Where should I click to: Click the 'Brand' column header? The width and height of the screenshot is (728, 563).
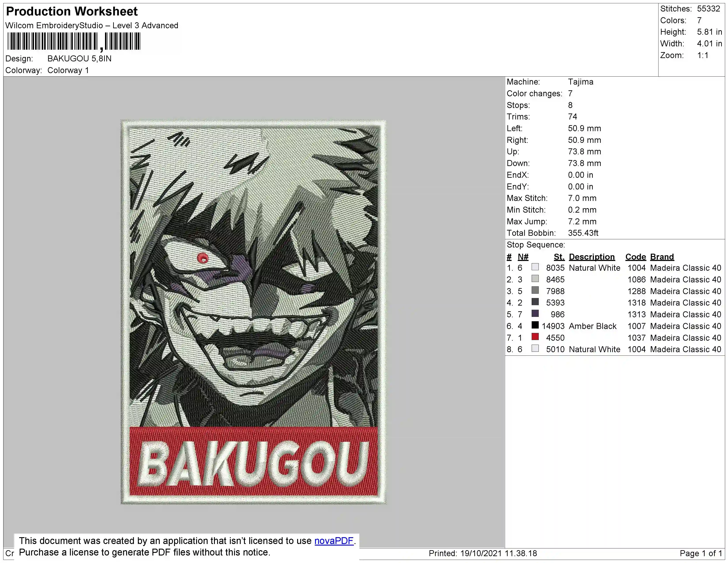coord(662,257)
